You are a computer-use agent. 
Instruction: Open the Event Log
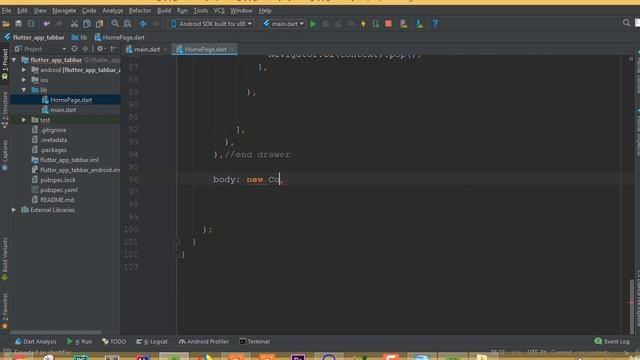pos(613,342)
